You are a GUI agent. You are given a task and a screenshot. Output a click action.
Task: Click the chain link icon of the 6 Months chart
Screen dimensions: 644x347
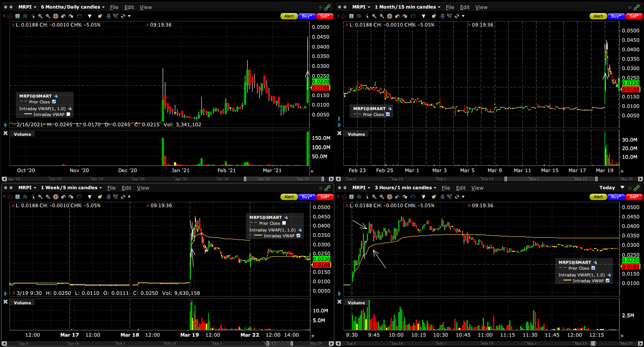click(x=327, y=7)
